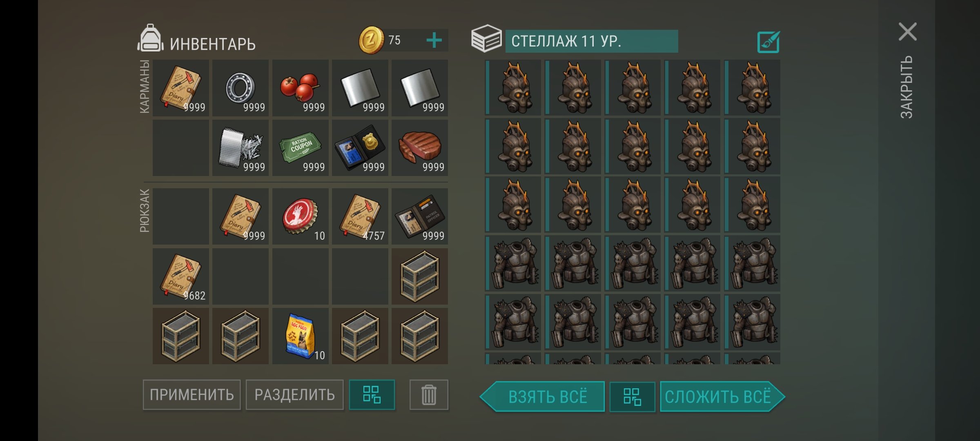
Task: Select the cooked steak item
Action: (x=419, y=148)
